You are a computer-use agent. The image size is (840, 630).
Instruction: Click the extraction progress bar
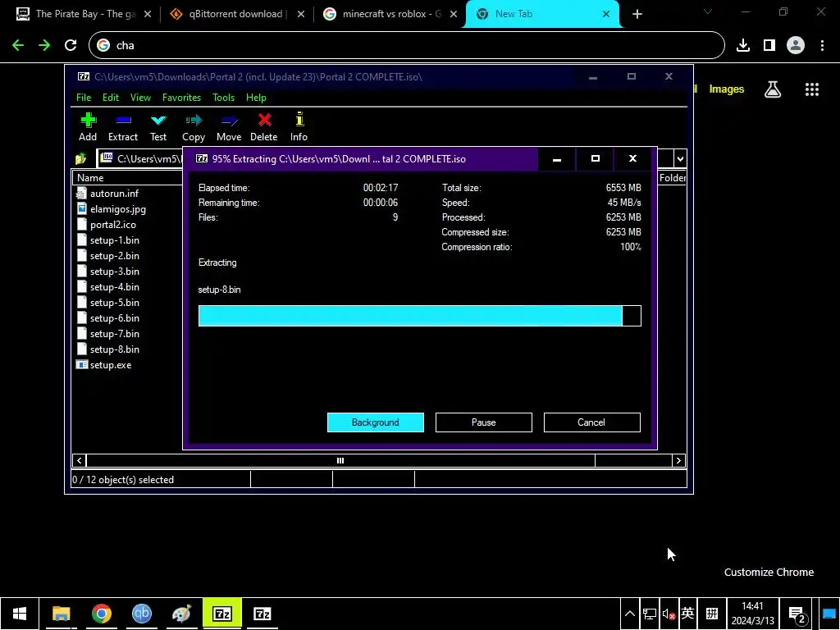[x=419, y=316]
